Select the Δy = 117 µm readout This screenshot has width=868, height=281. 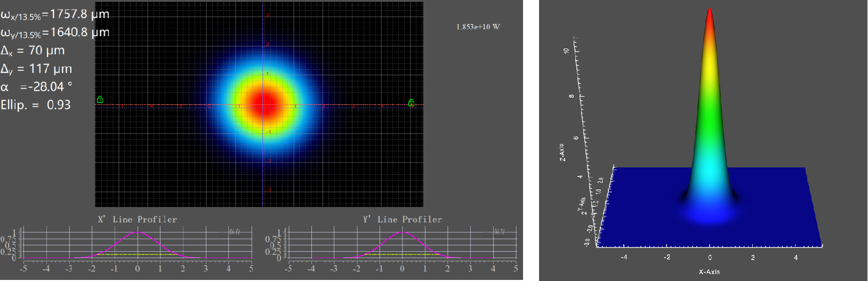(36, 69)
